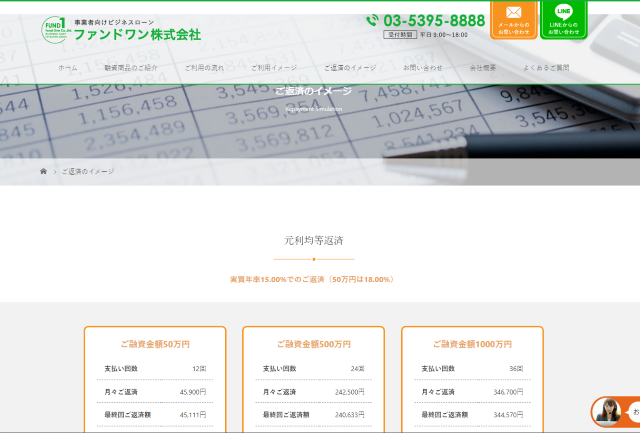Select ご利用イメージ in navigation

[274, 67]
